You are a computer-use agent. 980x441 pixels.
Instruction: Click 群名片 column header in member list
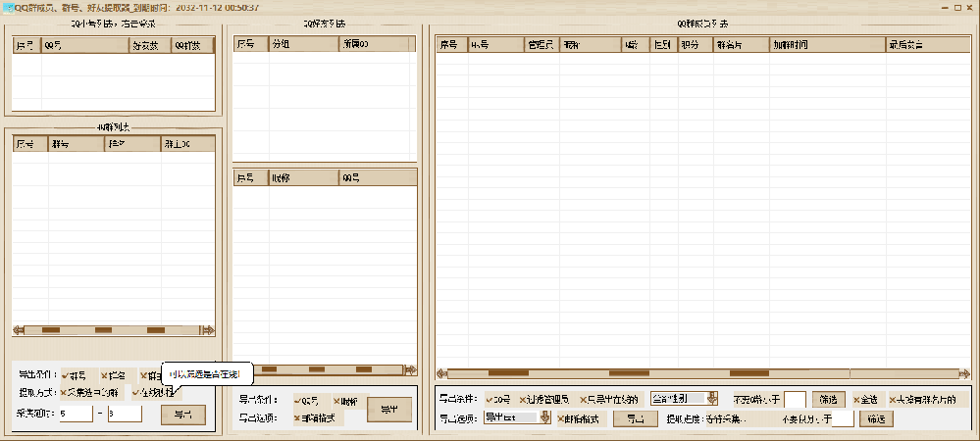click(742, 45)
